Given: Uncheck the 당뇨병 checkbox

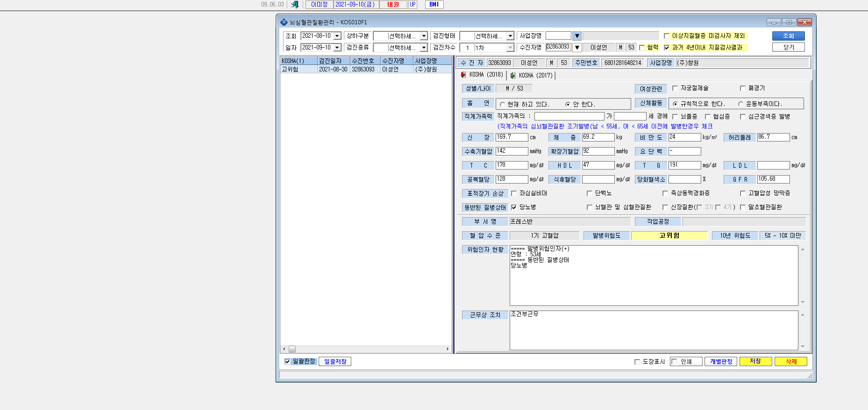Looking at the screenshot, I should pyautogui.click(x=514, y=207).
